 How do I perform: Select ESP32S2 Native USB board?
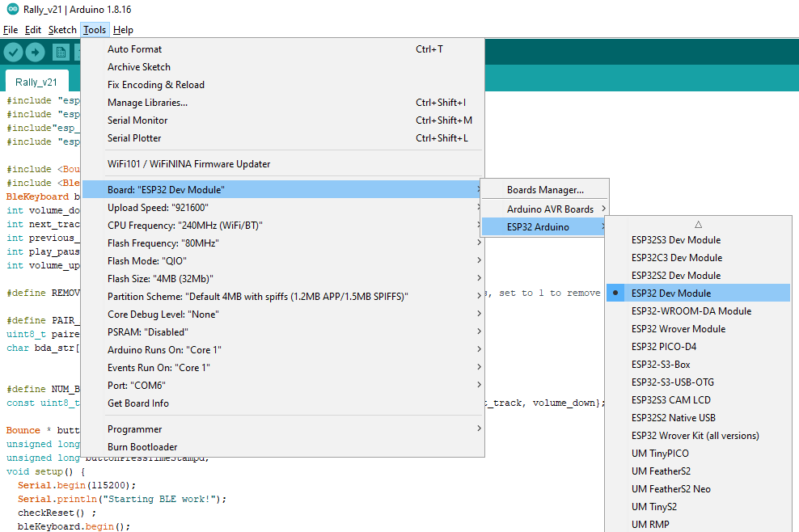pos(698,418)
